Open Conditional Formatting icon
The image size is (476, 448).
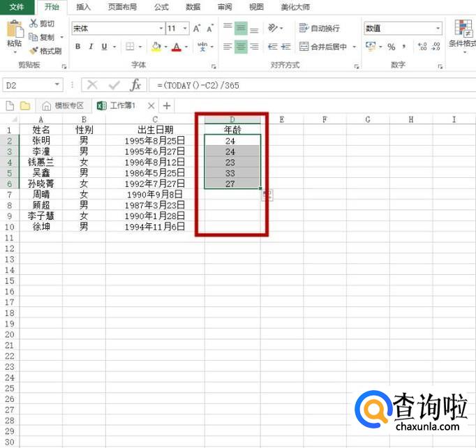[x=463, y=28]
